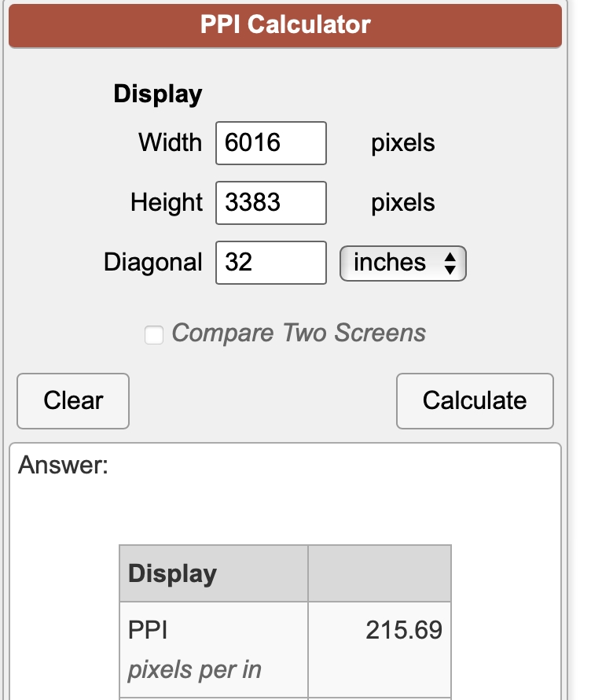The width and height of the screenshot is (591, 700).
Task: Click the Diagonal field label
Action: (x=153, y=263)
